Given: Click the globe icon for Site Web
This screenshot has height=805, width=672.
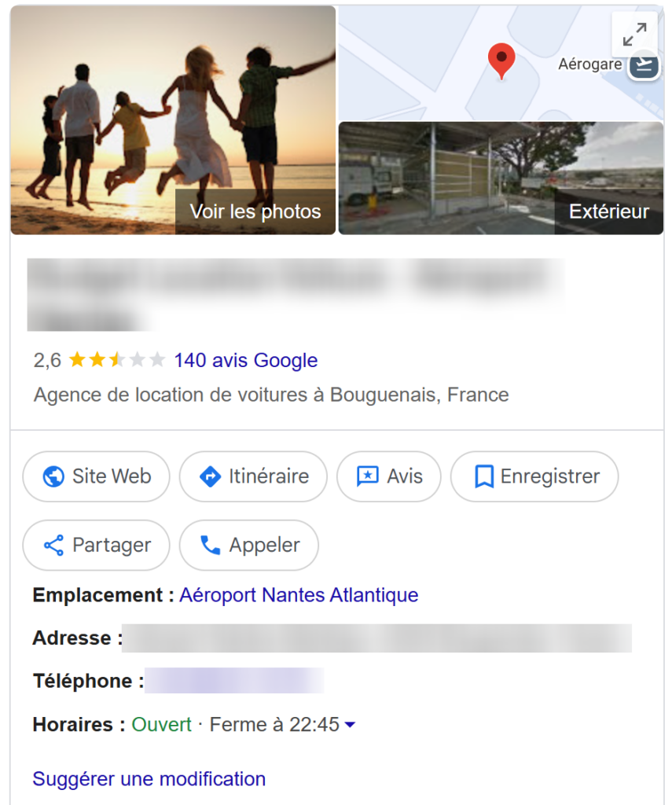Looking at the screenshot, I should [53, 476].
